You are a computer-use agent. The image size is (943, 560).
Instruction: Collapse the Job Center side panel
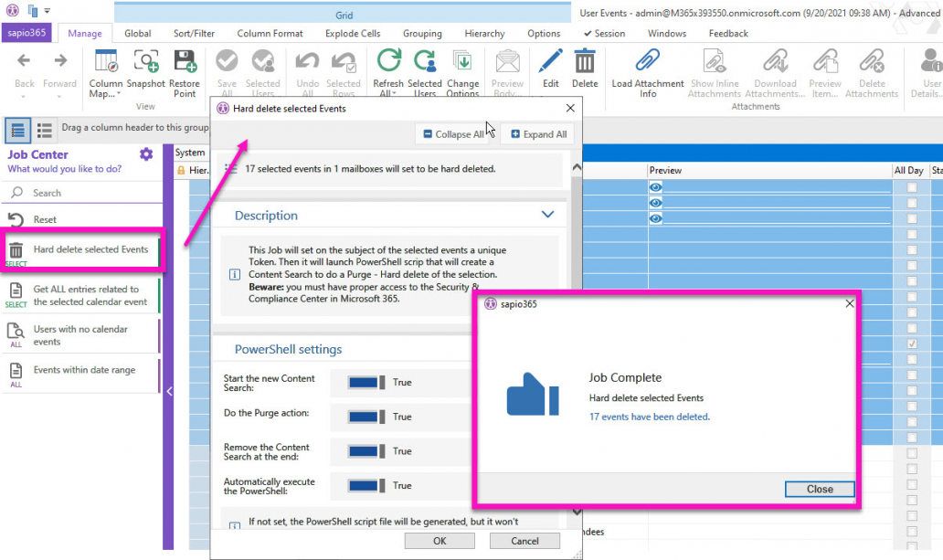point(169,392)
